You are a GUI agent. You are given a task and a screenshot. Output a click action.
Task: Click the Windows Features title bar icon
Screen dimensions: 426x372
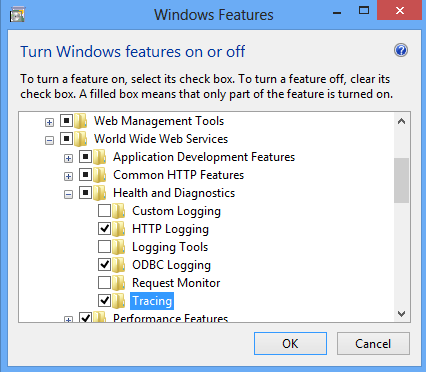[x=17, y=15]
